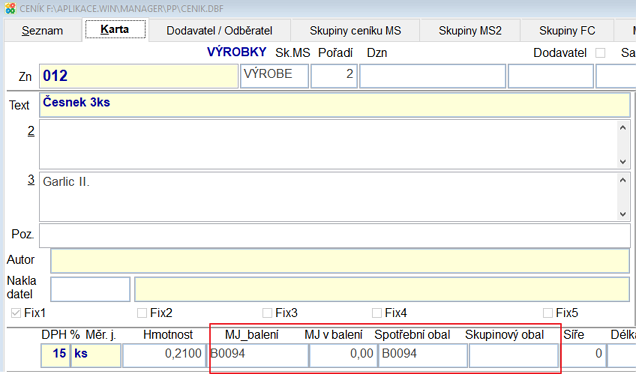Click the app icon in title bar

10,8
